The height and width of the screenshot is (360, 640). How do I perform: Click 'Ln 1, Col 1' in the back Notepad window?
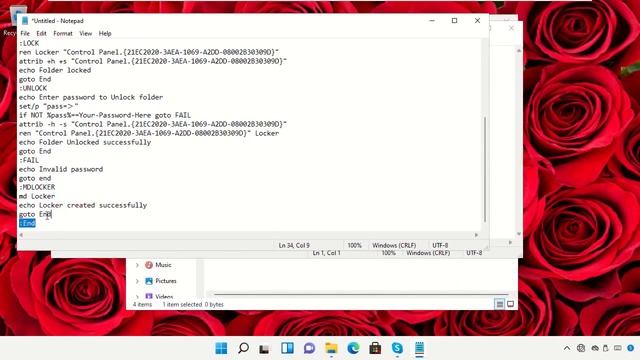[x=327, y=253]
